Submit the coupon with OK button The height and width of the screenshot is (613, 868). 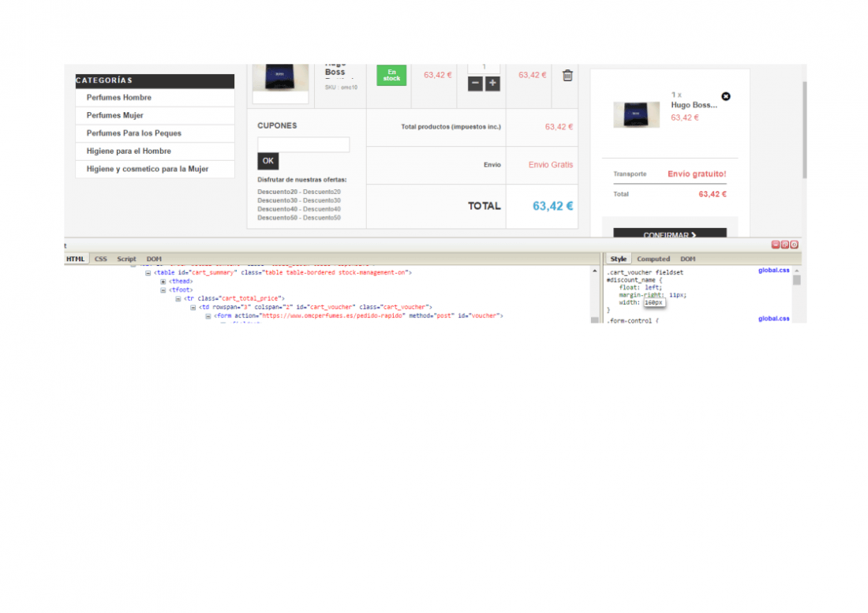coord(268,161)
